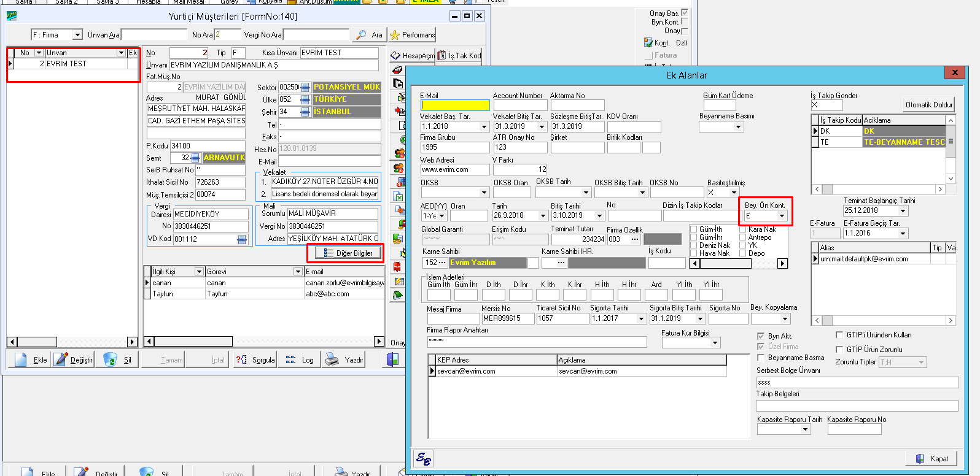The image size is (980, 476).
Task: Toggle Kara Nak checkbox
Action: (x=742, y=229)
